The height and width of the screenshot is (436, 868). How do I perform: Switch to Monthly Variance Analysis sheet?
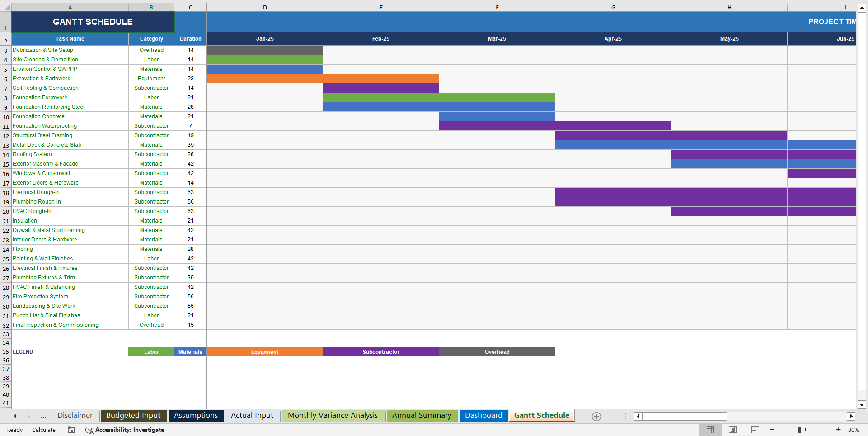point(333,415)
